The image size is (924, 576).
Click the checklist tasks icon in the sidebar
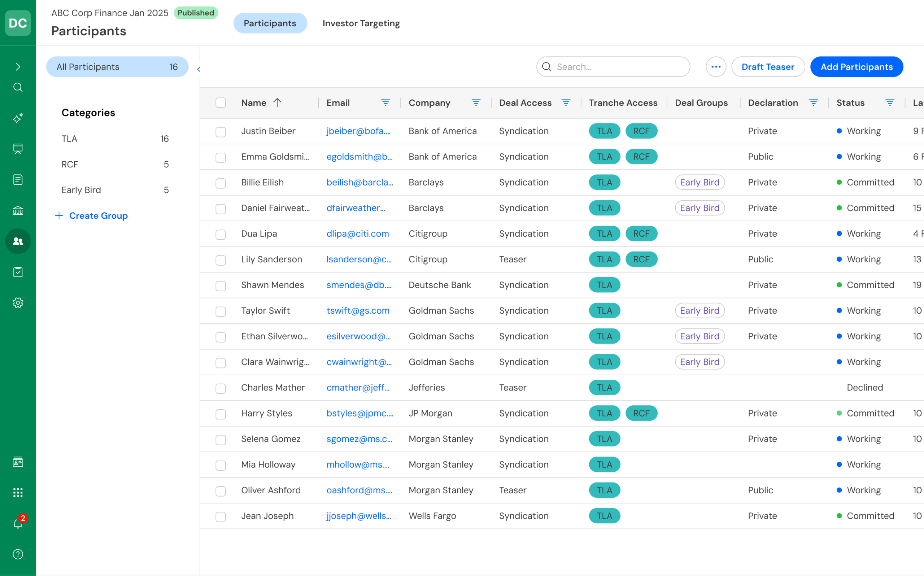[18, 272]
